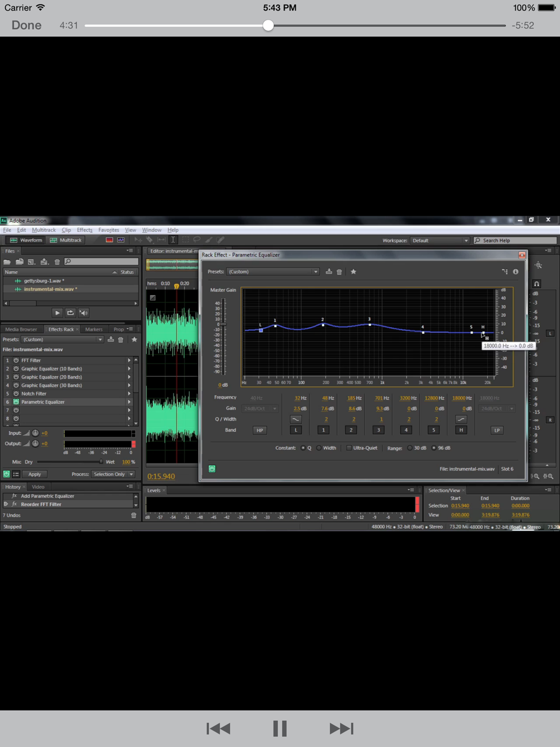560x747 pixels.
Task: Toggle the power button in equalizer dialog
Action: click(x=212, y=469)
